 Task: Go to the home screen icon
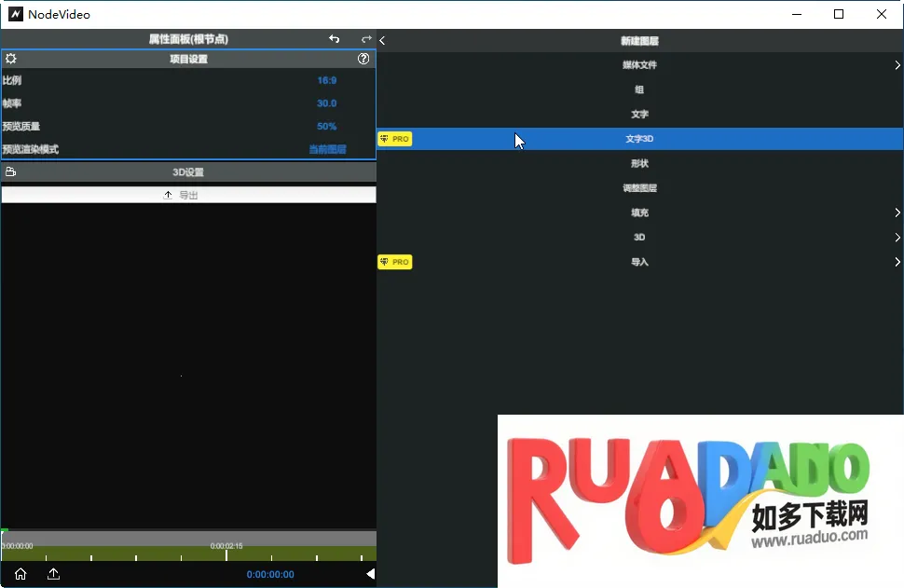click(x=21, y=574)
